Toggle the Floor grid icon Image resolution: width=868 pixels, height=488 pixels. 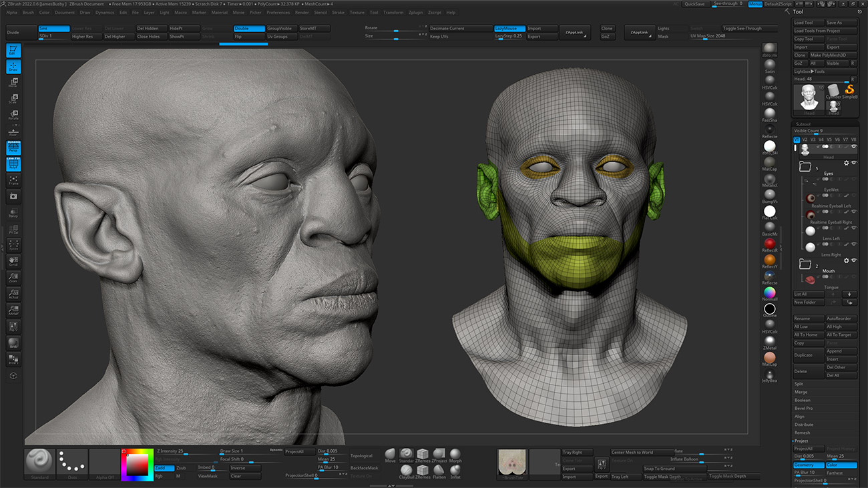[13, 132]
